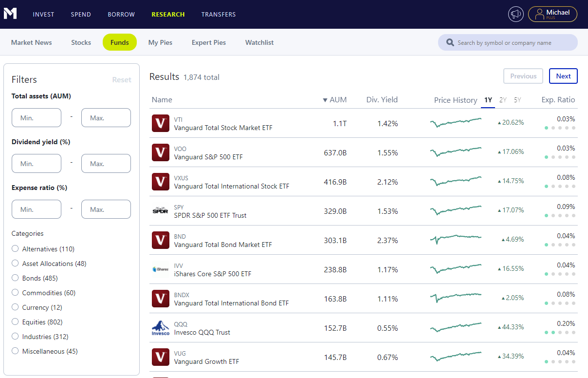The width and height of the screenshot is (588, 378).
Task: Click QQQ expense ratio dots indicator
Action: click(x=560, y=333)
